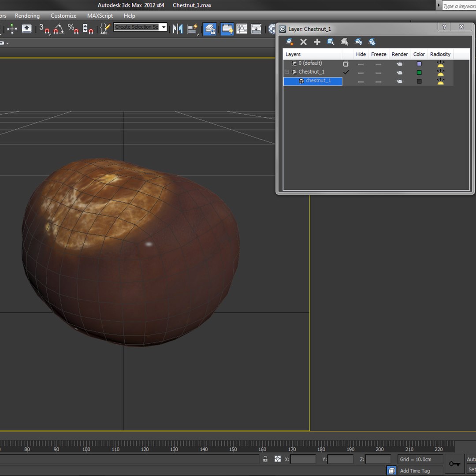Toggle the Angle Snap tool
This screenshot has height=476, width=476.
coord(59,29)
